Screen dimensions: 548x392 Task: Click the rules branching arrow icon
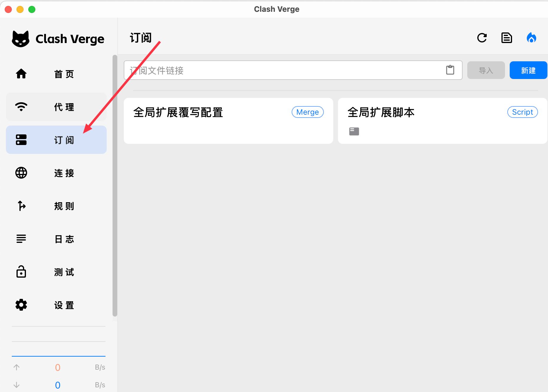point(22,206)
